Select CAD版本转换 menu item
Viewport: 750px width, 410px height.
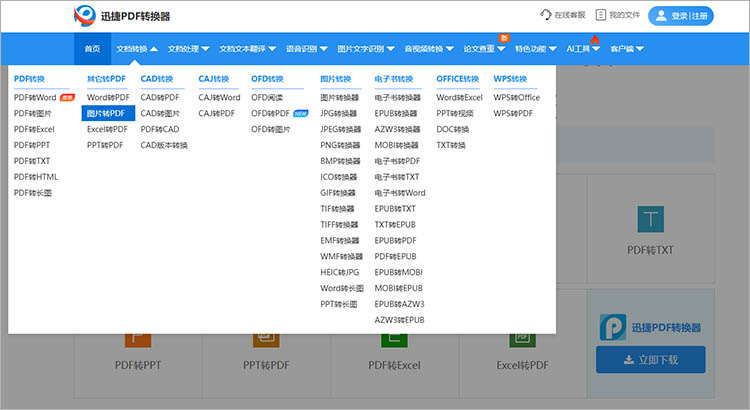(x=164, y=145)
